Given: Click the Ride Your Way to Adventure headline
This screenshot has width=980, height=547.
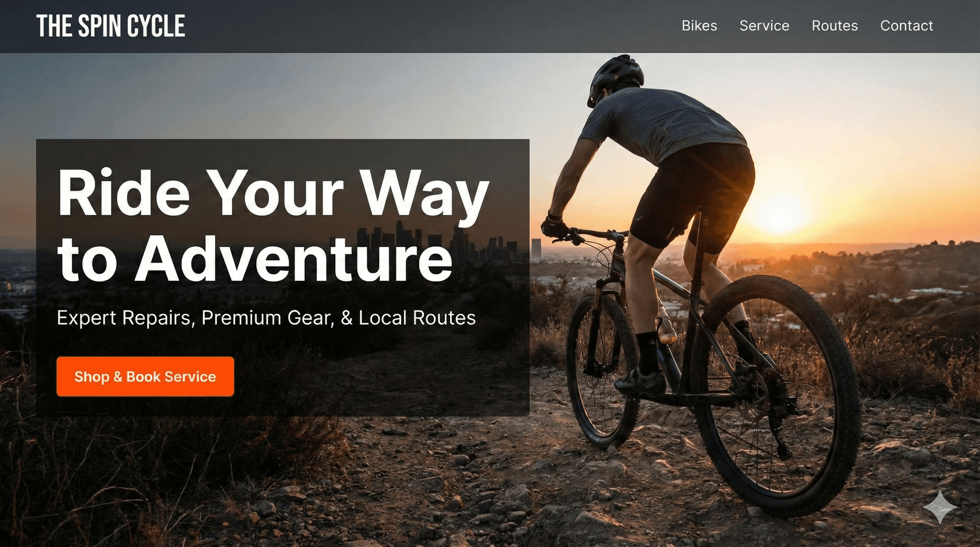Looking at the screenshot, I should click(273, 225).
